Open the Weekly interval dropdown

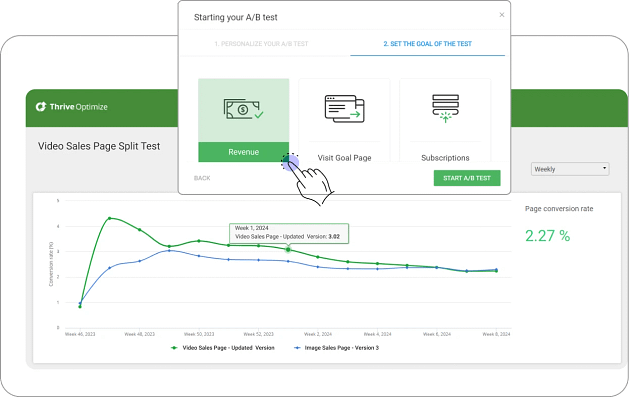[x=570, y=169]
